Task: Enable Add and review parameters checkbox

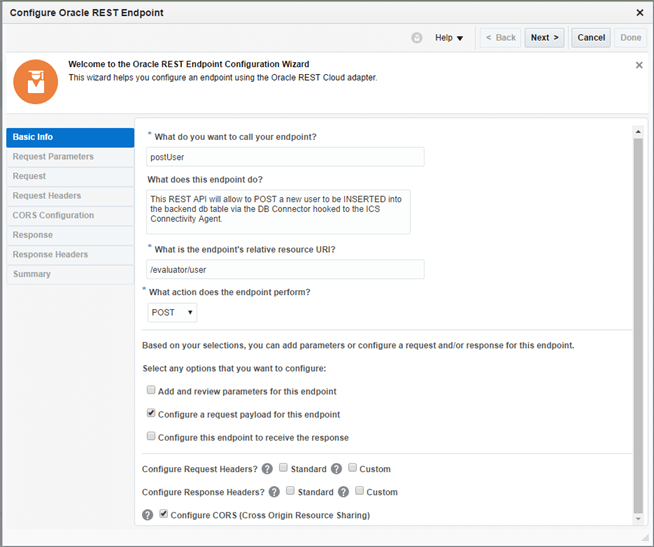Action: point(151,391)
